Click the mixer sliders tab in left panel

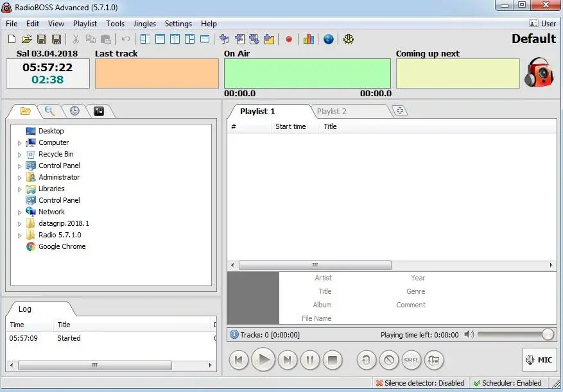(99, 110)
